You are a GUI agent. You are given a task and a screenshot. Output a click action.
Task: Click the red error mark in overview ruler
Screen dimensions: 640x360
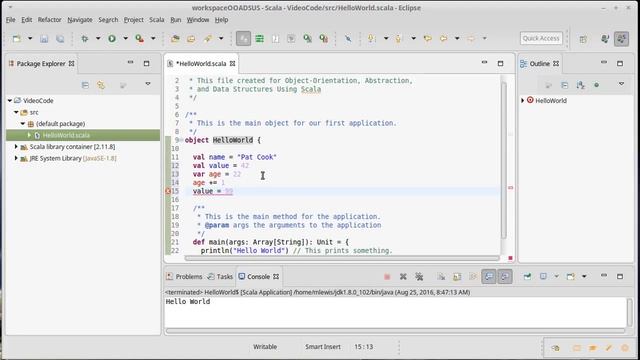point(510,188)
